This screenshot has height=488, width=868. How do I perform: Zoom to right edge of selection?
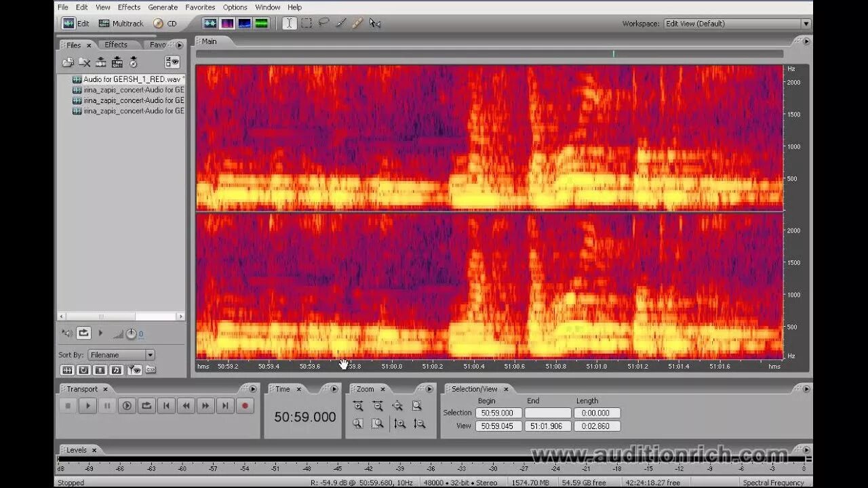click(x=378, y=424)
